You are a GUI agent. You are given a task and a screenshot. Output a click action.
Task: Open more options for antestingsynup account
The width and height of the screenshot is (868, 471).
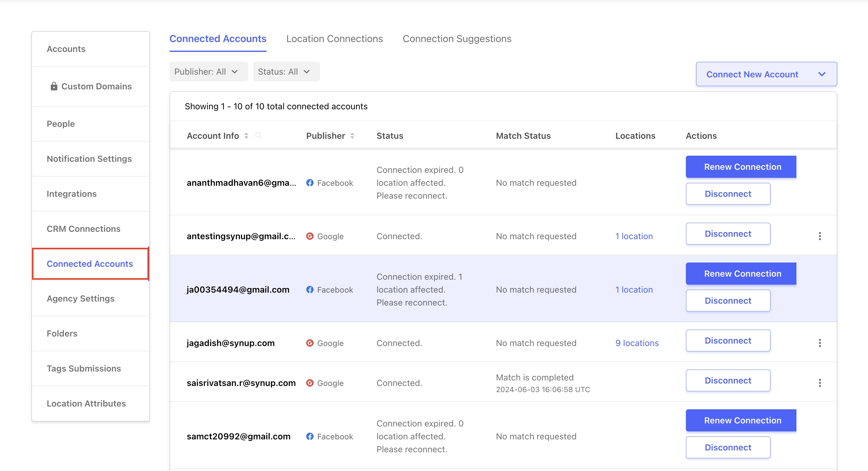coord(819,236)
